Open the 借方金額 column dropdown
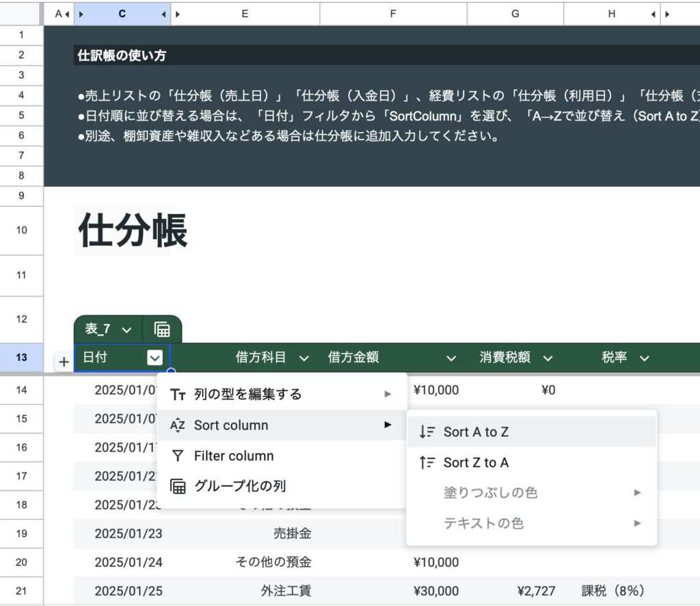Viewport: 700px width, 606px height. pyautogui.click(x=451, y=358)
